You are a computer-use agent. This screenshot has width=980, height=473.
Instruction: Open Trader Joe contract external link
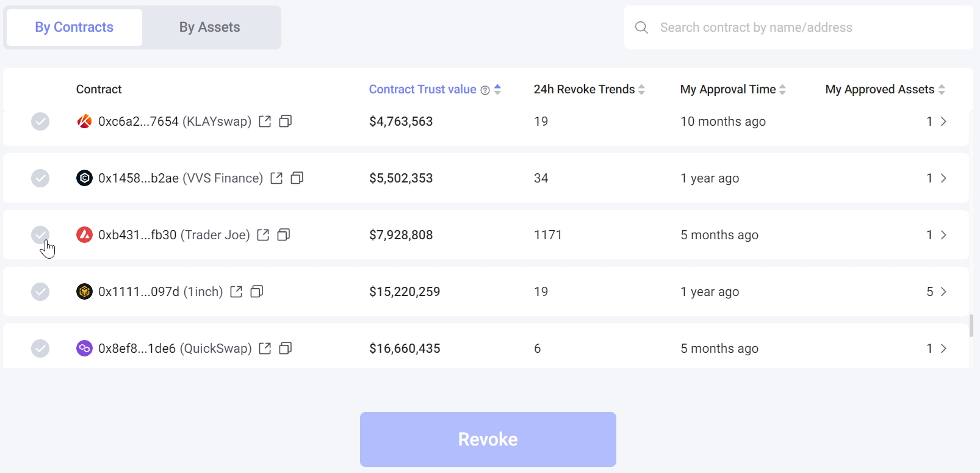[263, 235]
